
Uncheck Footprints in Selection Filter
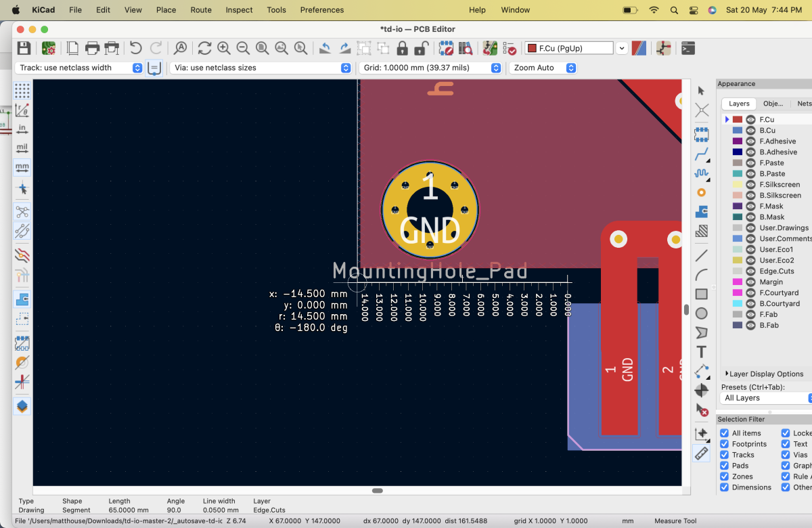pos(725,444)
